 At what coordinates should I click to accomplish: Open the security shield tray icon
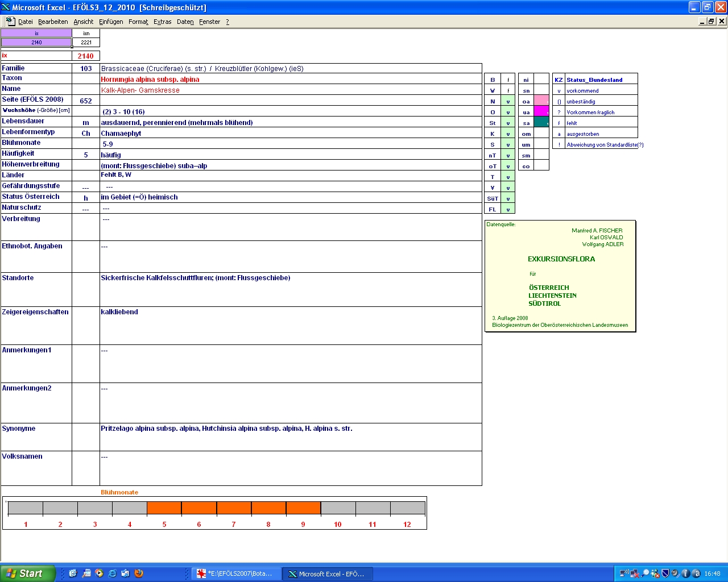tap(665, 573)
